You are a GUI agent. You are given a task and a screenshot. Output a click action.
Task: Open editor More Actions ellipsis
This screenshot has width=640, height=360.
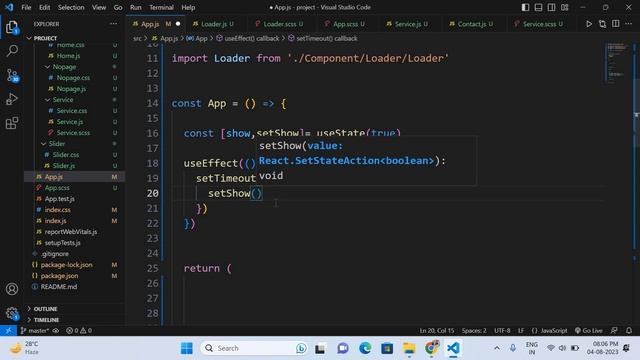[629, 24]
